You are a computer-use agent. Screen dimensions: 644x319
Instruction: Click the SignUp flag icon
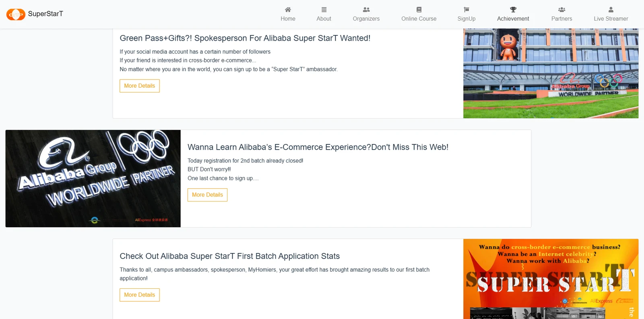click(466, 10)
